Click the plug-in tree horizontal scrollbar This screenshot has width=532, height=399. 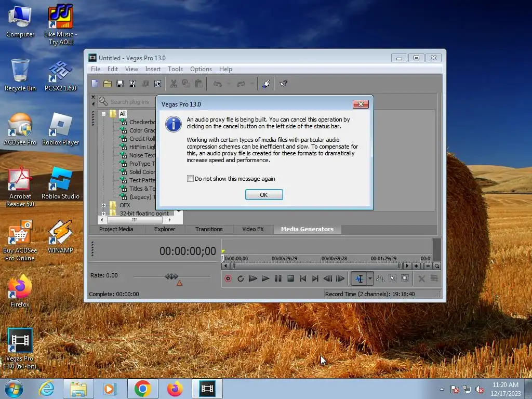click(135, 220)
